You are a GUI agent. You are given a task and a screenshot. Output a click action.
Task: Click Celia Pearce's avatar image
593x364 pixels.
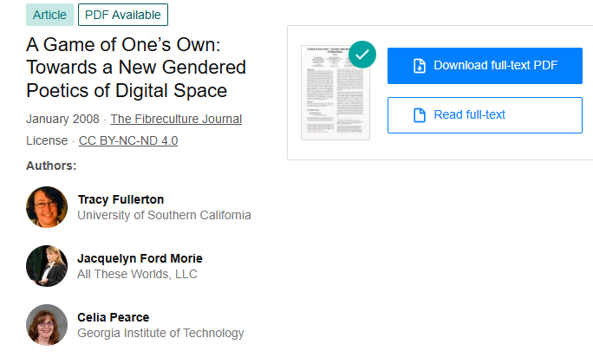[47, 325]
